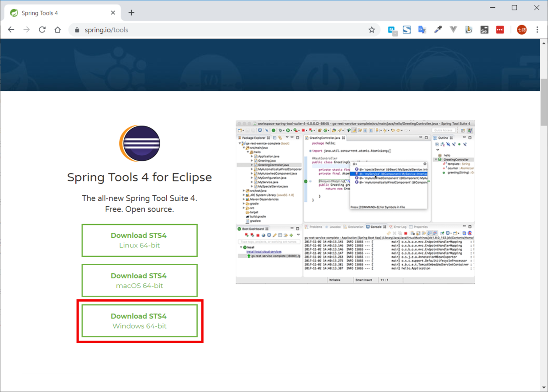The height and width of the screenshot is (392, 548).
Task: Open a new browser tab
Action: (x=132, y=13)
